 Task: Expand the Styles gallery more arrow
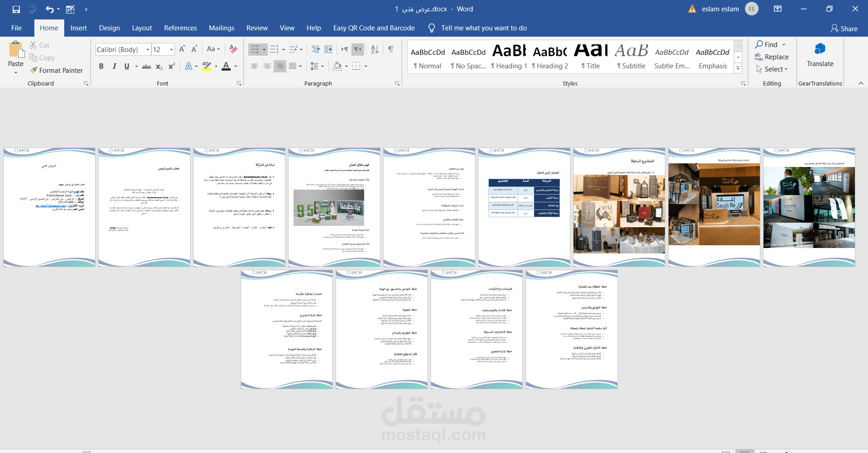pyautogui.click(x=738, y=69)
